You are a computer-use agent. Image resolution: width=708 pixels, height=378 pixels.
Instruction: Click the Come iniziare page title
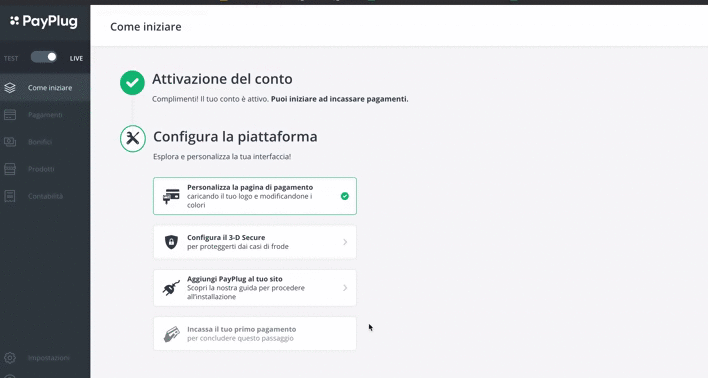[x=146, y=27]
